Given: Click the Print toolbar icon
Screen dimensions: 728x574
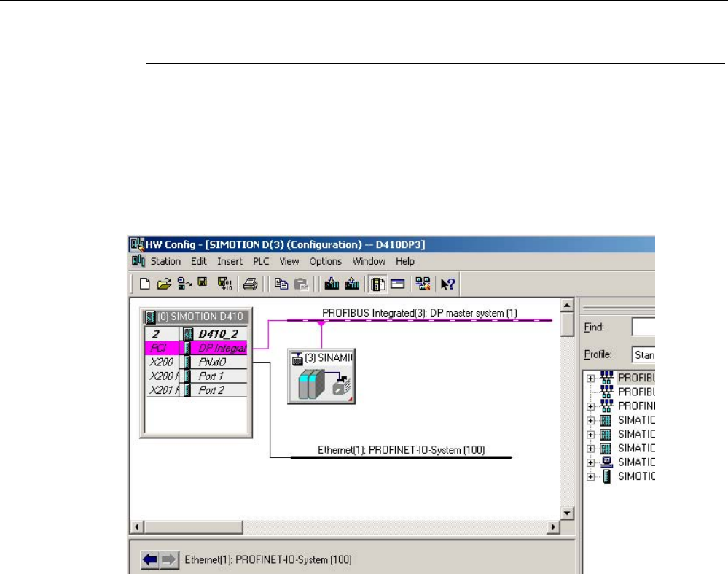Looking at the screenshot, I should point(250,284).
